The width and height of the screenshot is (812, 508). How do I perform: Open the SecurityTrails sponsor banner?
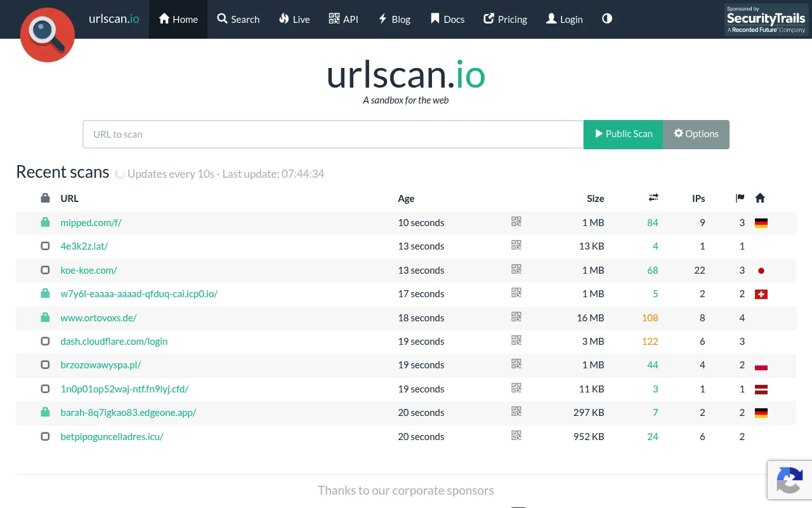[766, 20]
